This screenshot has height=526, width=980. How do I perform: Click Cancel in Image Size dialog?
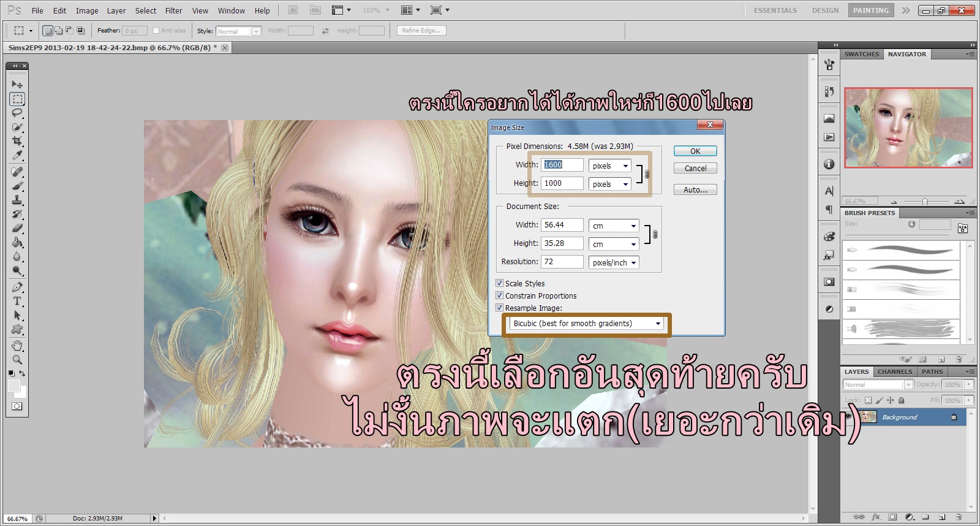point(695,168)
